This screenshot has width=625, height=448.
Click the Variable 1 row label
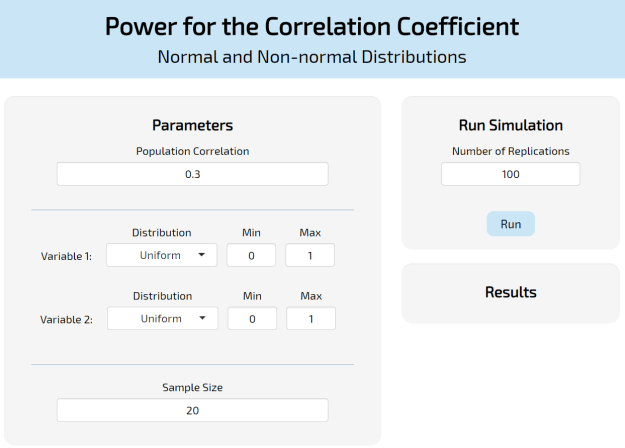66,256
